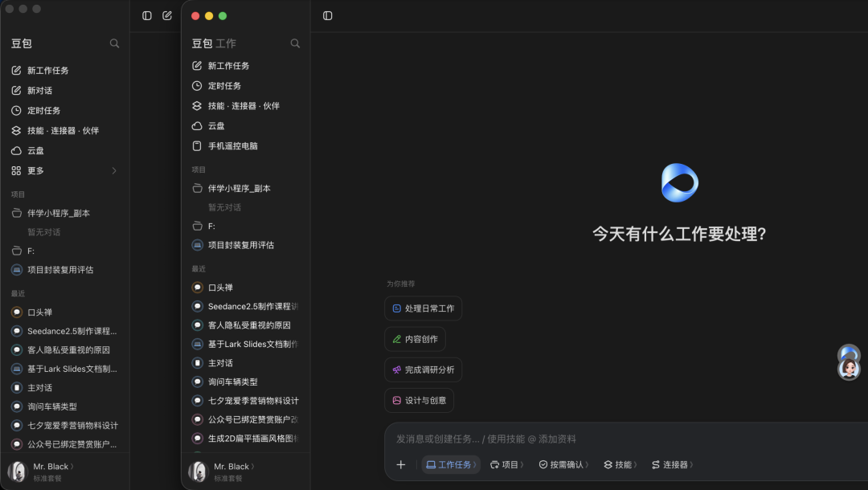
Task: Click 新工作任务 icon in 豆包工作 sidebar
Action: tap(197, 66)
